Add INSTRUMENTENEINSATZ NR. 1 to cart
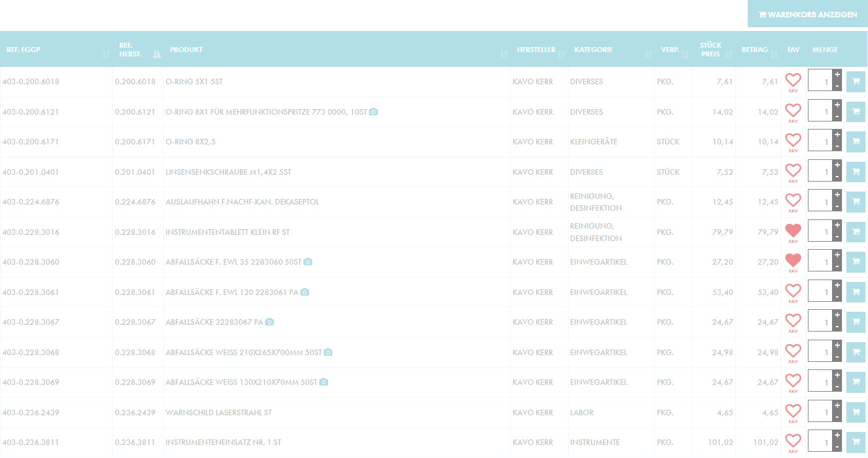 pos(856,443)
